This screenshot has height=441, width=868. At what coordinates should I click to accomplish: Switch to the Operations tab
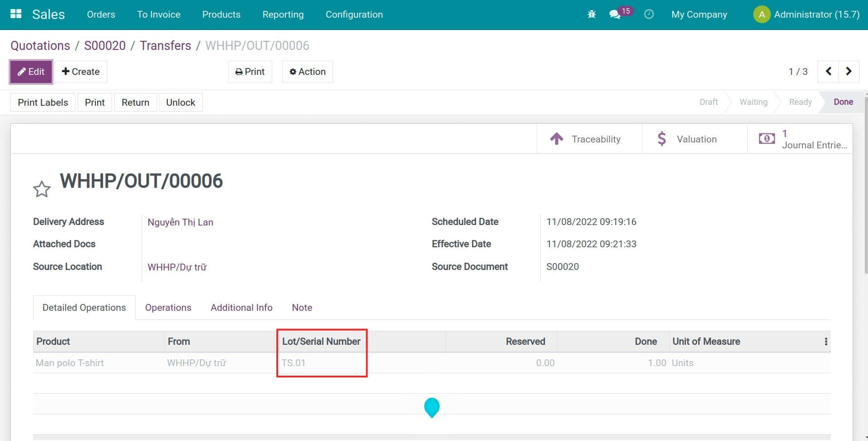[168, 308]
